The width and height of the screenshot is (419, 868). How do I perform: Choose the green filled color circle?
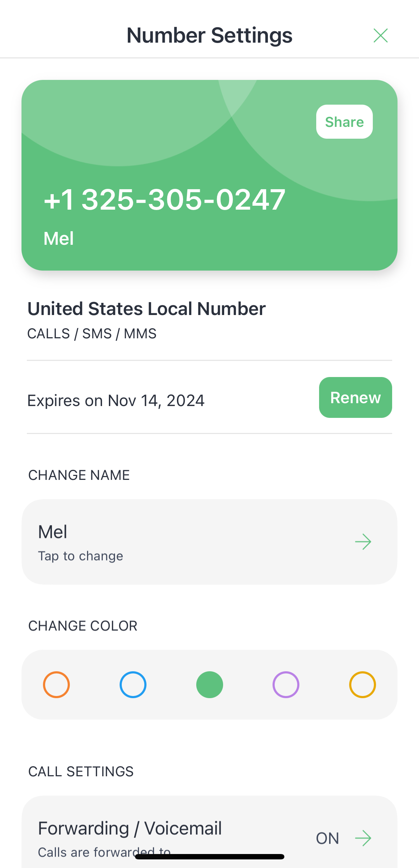pyautogui.click(x=209, y=685)
